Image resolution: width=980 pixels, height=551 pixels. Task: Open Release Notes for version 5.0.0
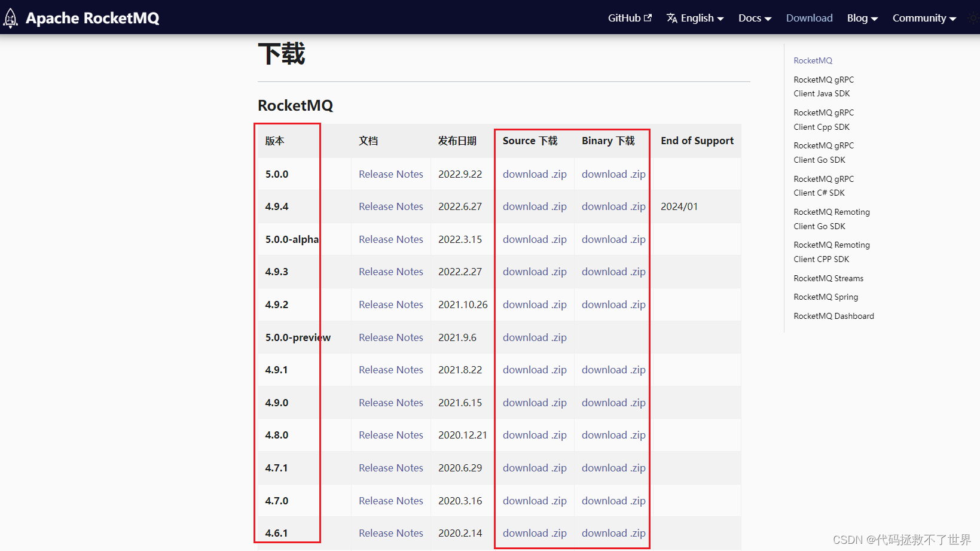[391, 174]
